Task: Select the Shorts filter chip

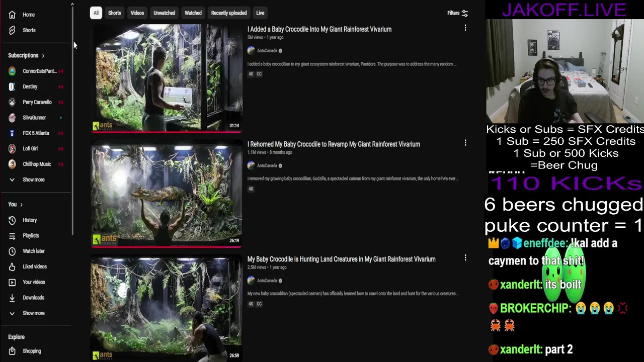Action: point(114,13)
